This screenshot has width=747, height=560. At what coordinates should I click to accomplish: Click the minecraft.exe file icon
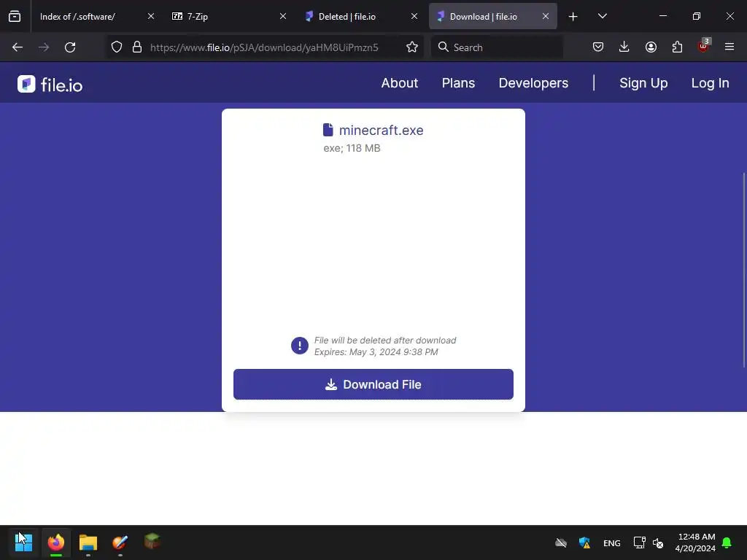click(x=328, y=130)
